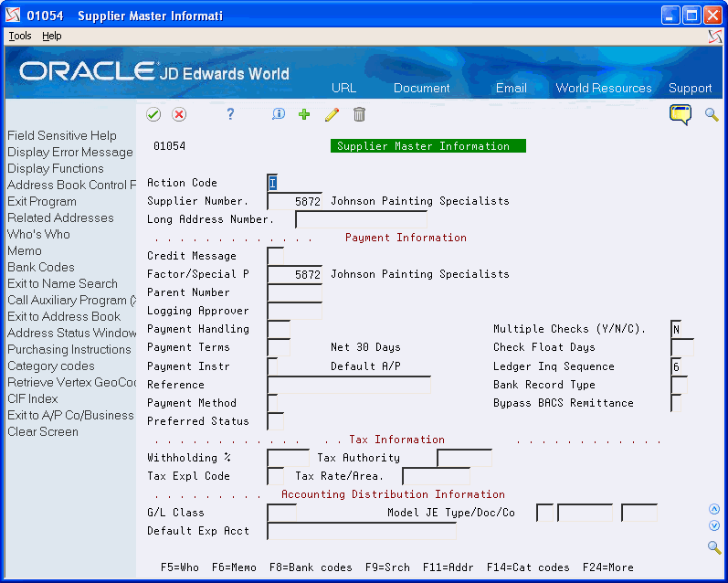Click the F8=Bank codes function key text

point(311,567)
